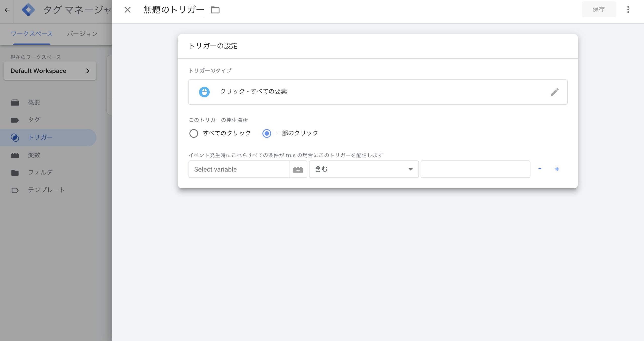Image resolution: width=644 pixels, height=341 pixels.
Task: Click the empty condition value input field
Action: pos(475,169)
